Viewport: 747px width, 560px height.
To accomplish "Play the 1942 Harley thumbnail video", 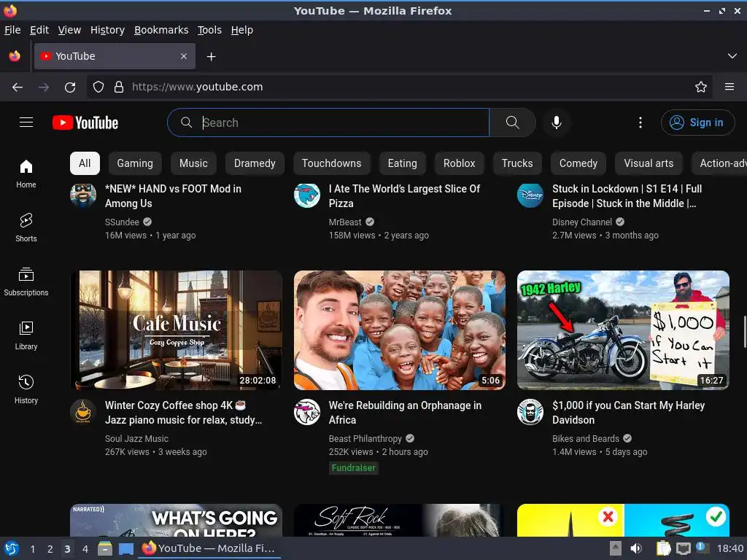I will pyautogui.click(x=623, y=330).
